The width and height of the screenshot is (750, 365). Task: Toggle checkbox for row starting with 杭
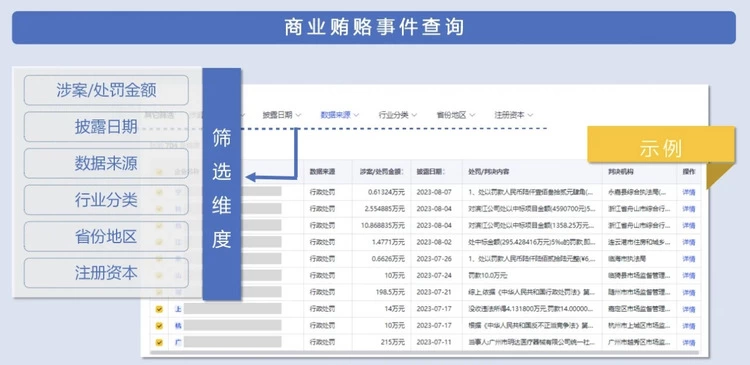[159, 326]
